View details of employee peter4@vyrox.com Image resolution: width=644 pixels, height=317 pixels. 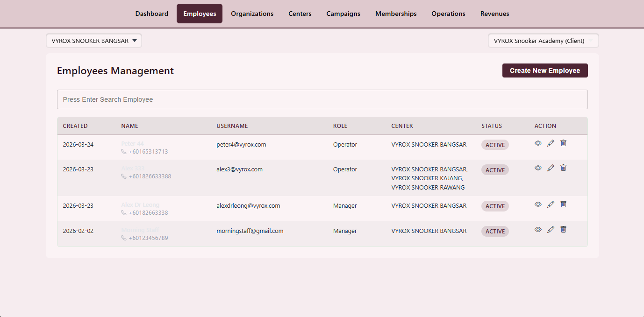pyautogui.click(x=538, y=143)
